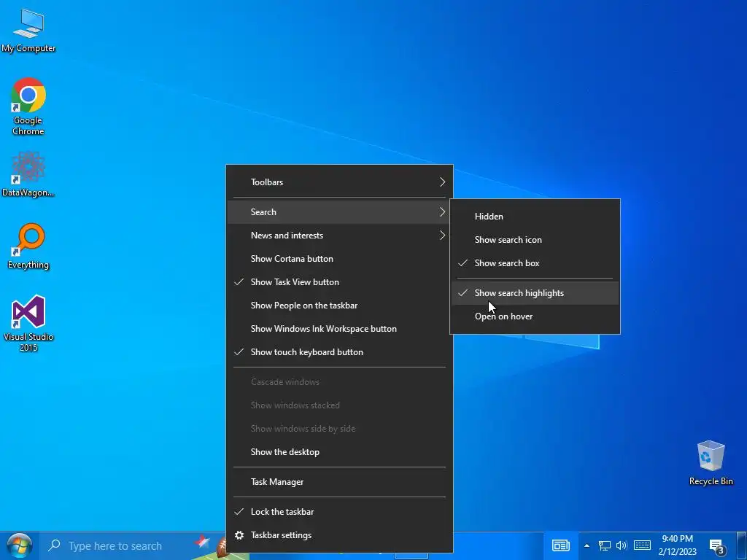Uncheck Show Task View button
This screenshot has width=747, height=560.
tap(339, 282)
